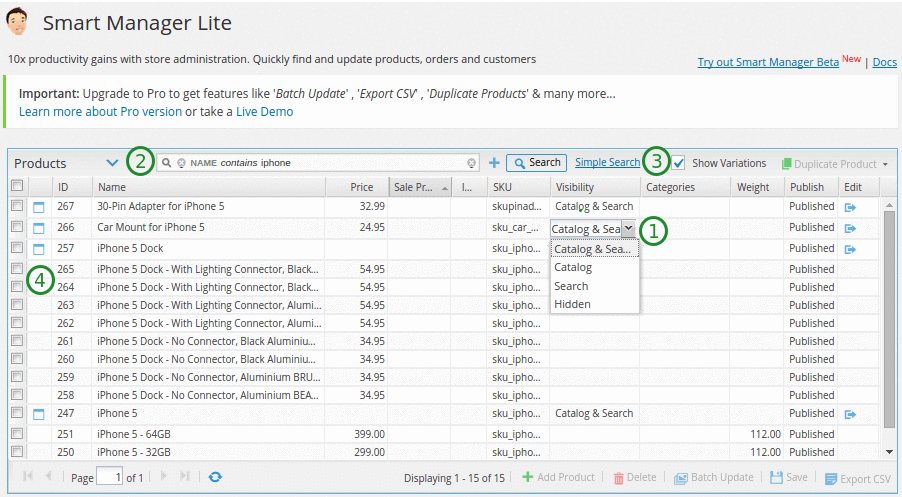Open edit icon for iPhone 5 Dock row
902x497 pixels.
(x=850, y=249)
